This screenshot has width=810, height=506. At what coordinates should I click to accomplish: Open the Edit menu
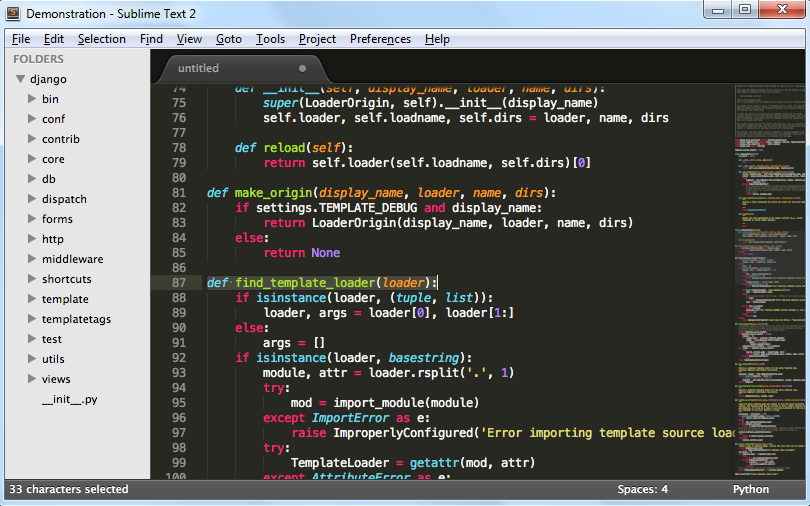coord(54,39)
